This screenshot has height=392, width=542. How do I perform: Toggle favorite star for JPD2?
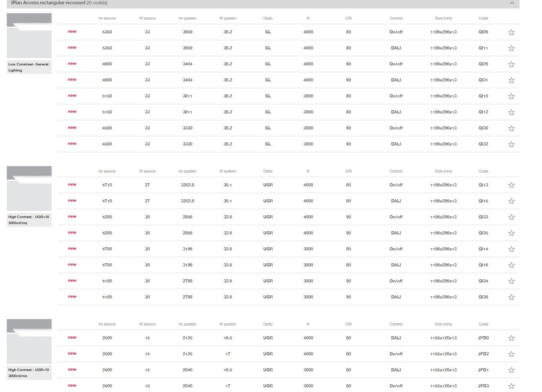point(511,354)
